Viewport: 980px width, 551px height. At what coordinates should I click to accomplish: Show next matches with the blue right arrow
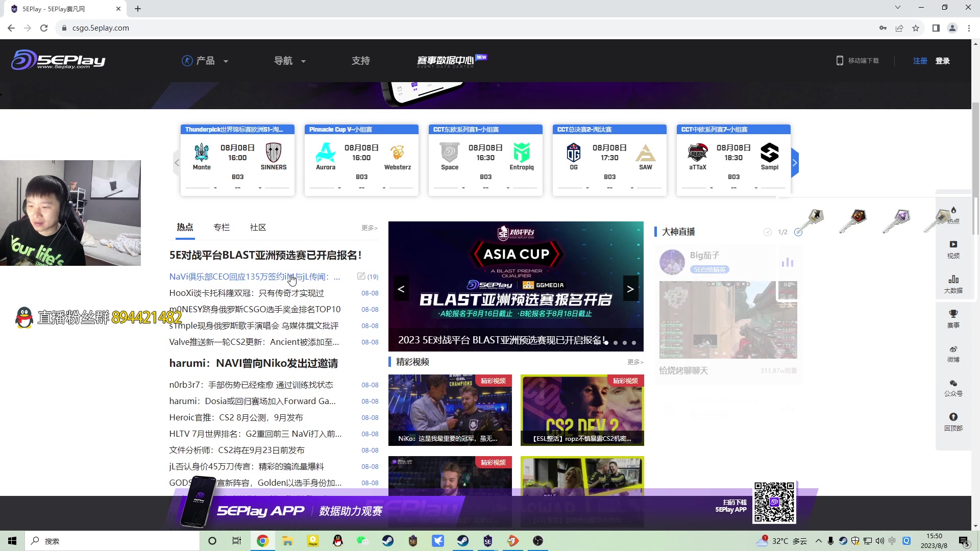(x=795, y=163)
